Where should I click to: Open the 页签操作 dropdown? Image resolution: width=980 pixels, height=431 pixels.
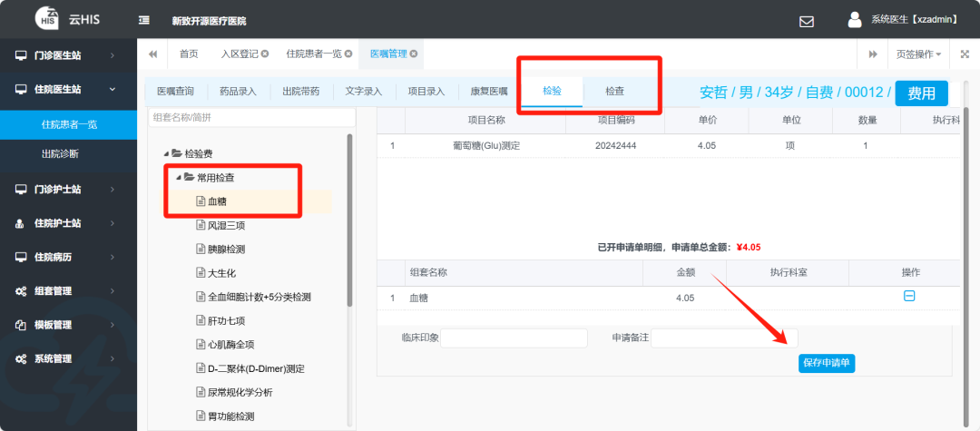tap(918, 54)
